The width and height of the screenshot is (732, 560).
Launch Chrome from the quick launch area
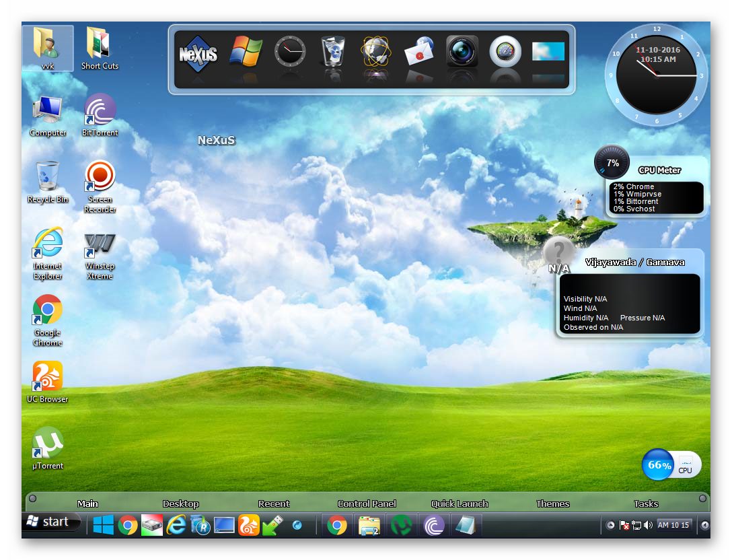pyautogui.click(x=127, y=525)
